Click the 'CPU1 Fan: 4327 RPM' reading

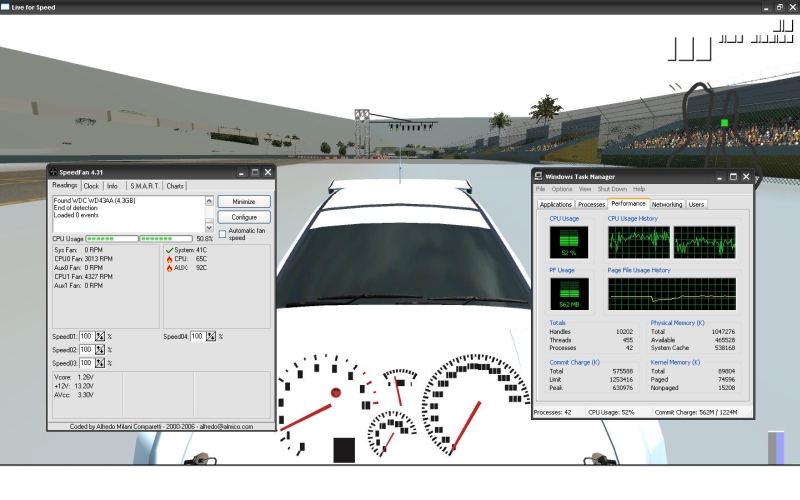tap(84, 277)
